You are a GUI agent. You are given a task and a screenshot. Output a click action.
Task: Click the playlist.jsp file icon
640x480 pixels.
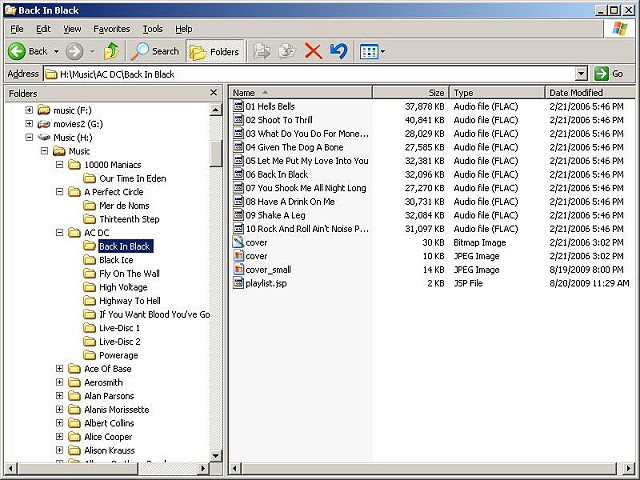[x=238, y=283]
